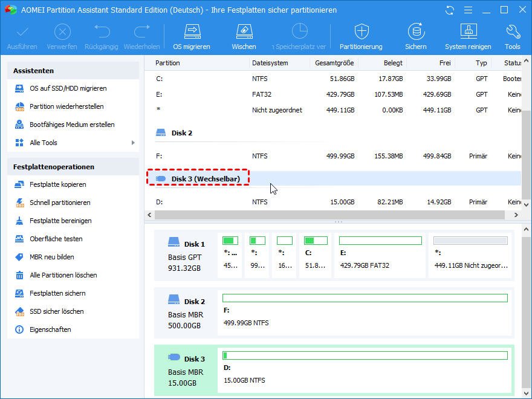Start Oberfläche testen
The image size is (532, 399).
pos(56,239)
